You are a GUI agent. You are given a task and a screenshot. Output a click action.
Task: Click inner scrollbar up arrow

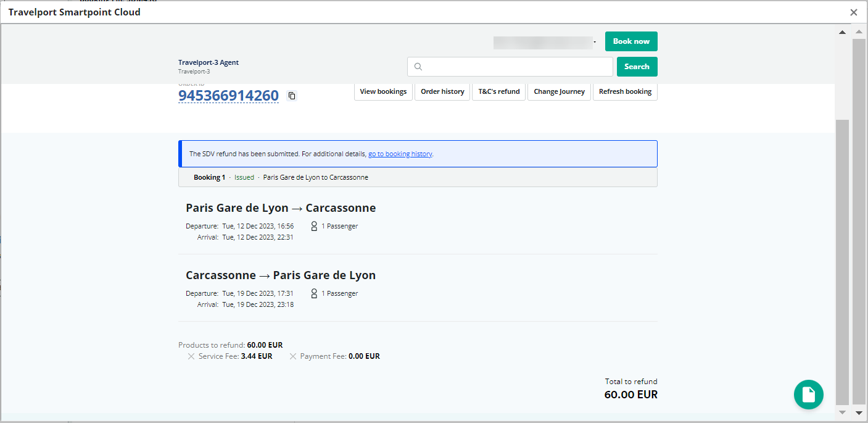click(842, 32)
